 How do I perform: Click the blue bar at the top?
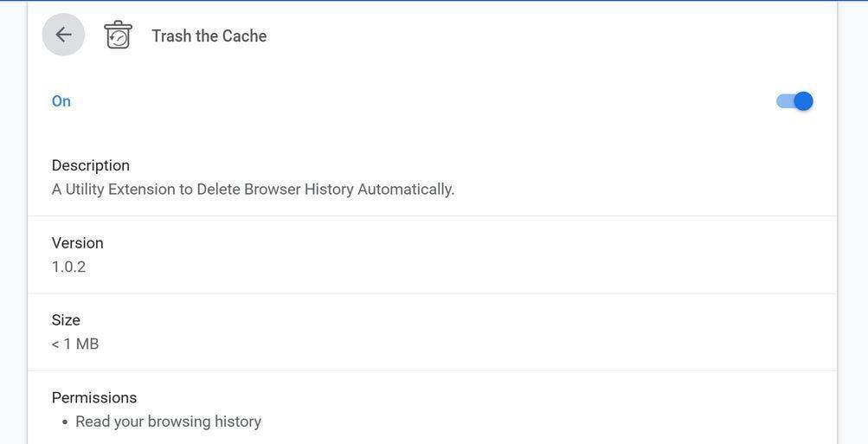point(433,1)
